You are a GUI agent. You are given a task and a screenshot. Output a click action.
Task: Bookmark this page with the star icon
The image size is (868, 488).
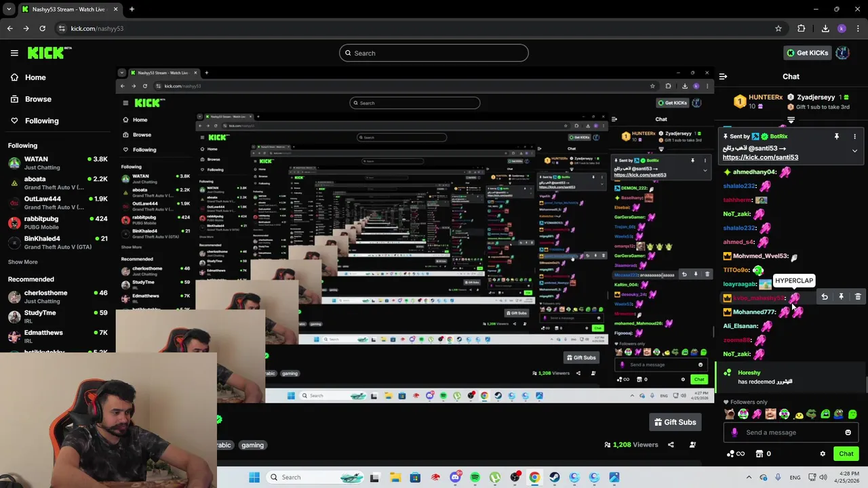point(778,28)
